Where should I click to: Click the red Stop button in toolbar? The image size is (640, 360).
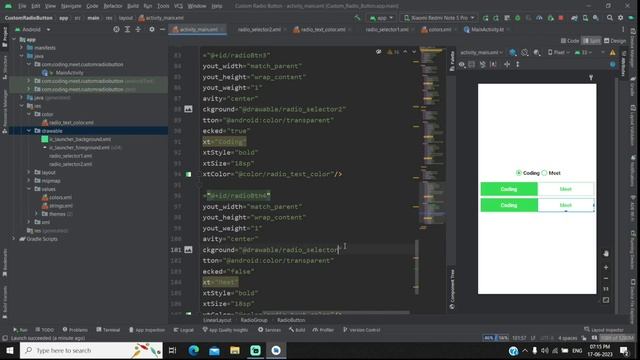(561, 18)
